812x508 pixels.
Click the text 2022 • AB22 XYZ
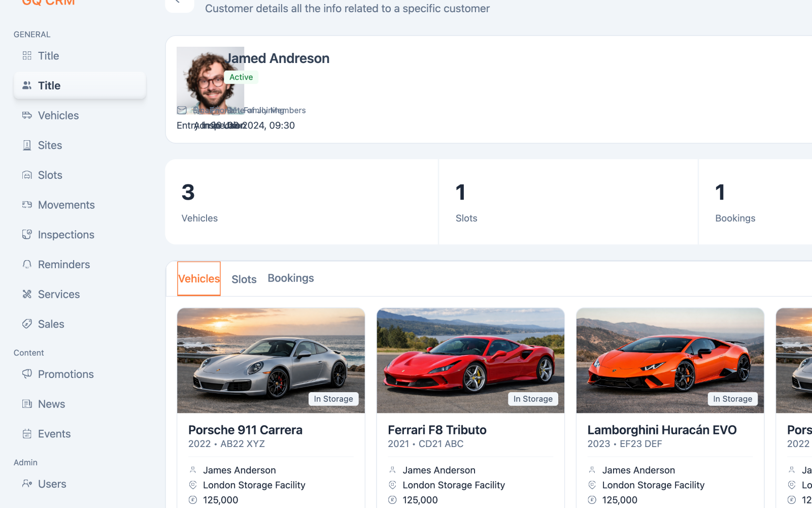pyautogui.click(x=226, y=444)
